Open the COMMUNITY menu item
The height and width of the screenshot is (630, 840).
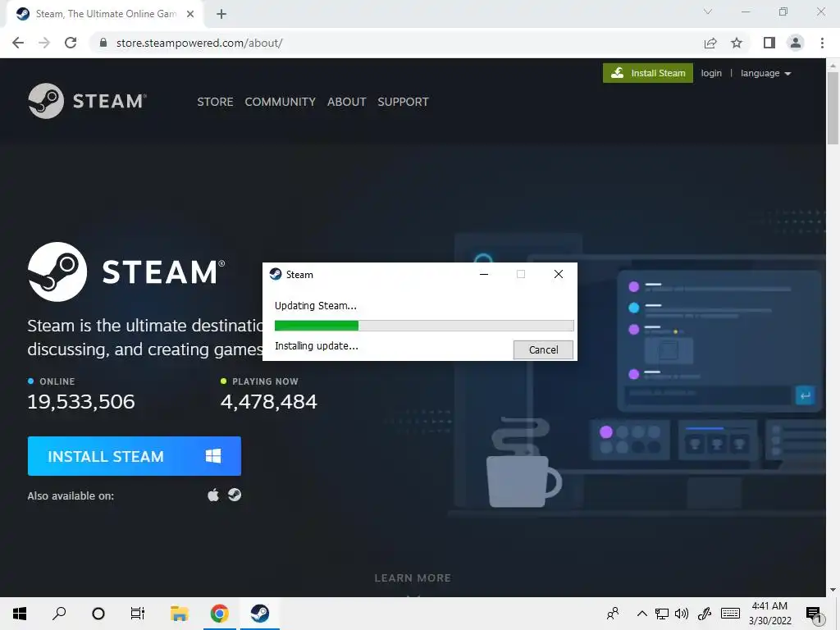(280, 102)
